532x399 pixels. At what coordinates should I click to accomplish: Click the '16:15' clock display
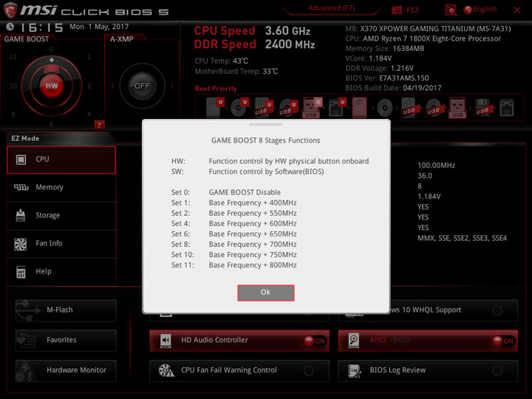41,27
